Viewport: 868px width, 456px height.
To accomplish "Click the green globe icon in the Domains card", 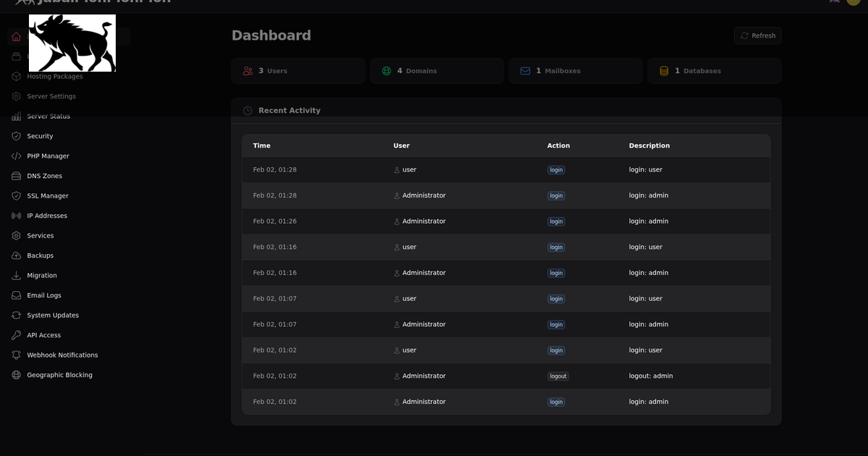I will coord(387,71).
